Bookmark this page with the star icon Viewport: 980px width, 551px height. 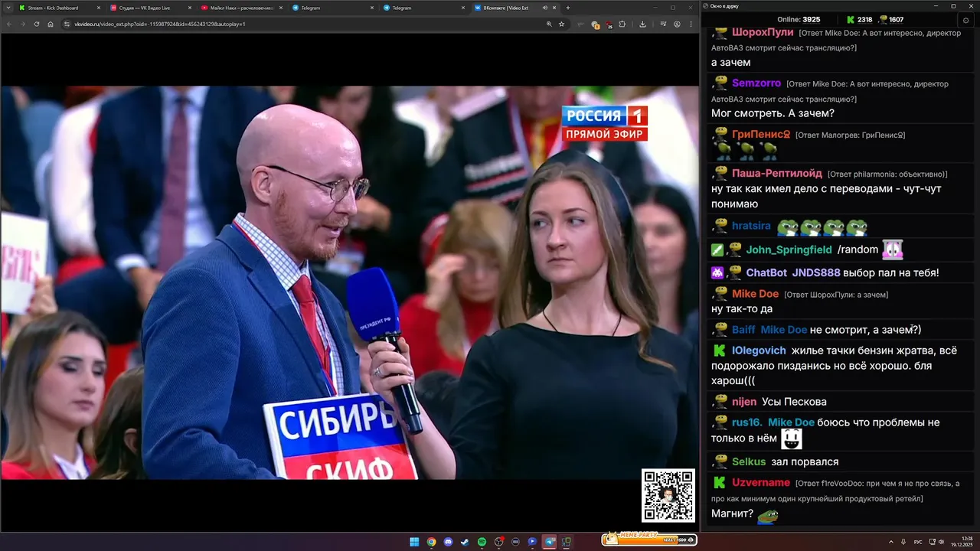pos(561,24)
